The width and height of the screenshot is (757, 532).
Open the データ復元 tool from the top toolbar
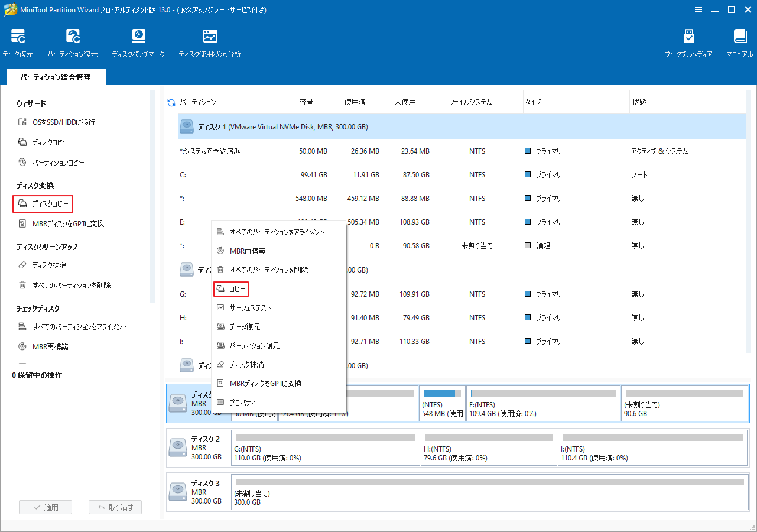coord(18,41)
